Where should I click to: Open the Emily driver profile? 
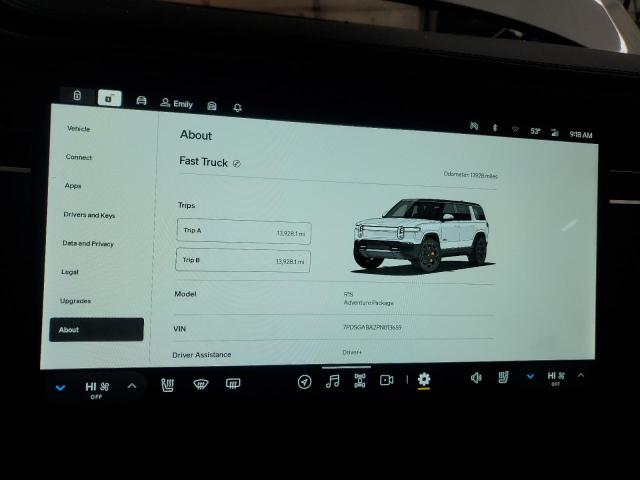click(x=176, y=103)
